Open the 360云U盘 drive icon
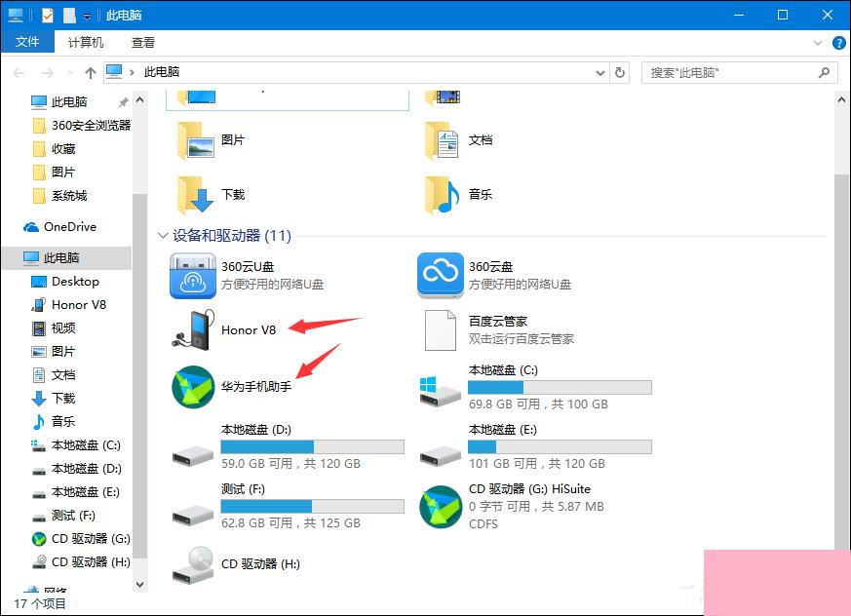 [193, 276]
